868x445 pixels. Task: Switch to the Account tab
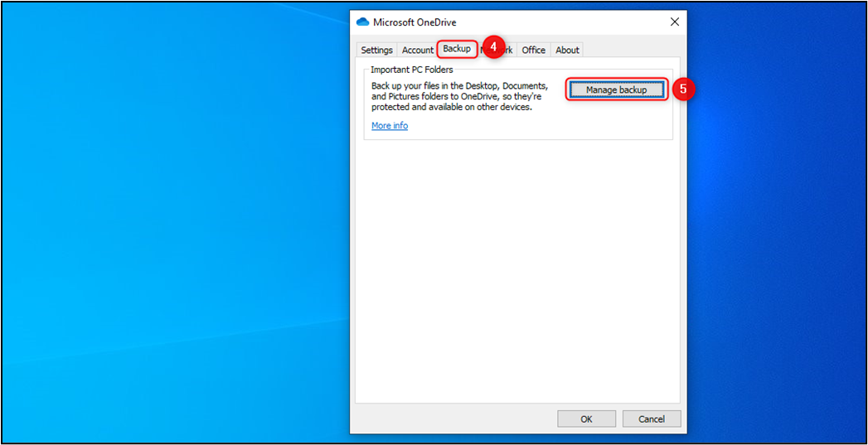417,50
